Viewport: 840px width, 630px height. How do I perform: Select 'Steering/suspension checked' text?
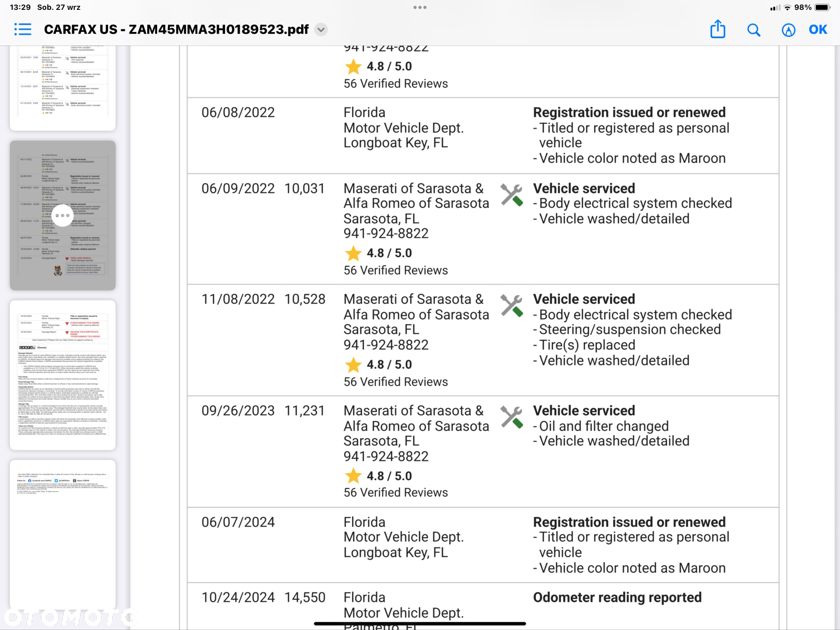point(630,330)
